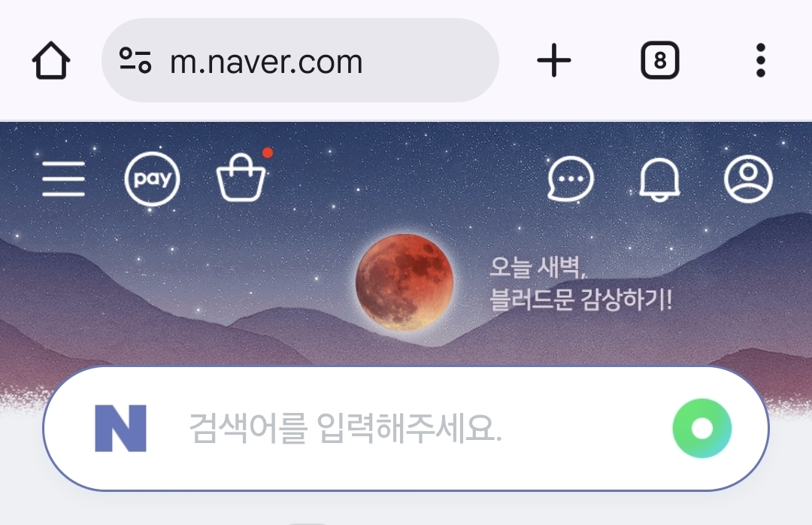This screenshot has width=812, height=525.
Task: Select the m.naver.com address text
Action: pos(266,62)
